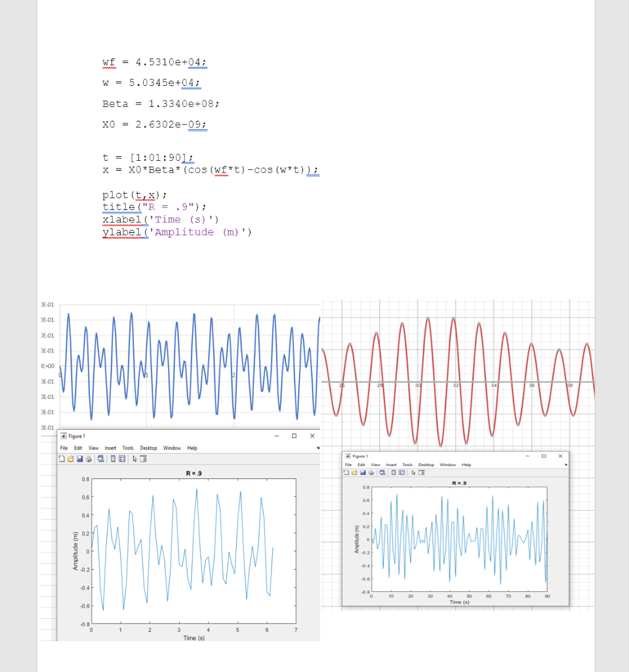The height and width of the screenshot is (672, 629).
Task: Toggle Link Plot in the second figure toolbar
Action: (382, 472)
